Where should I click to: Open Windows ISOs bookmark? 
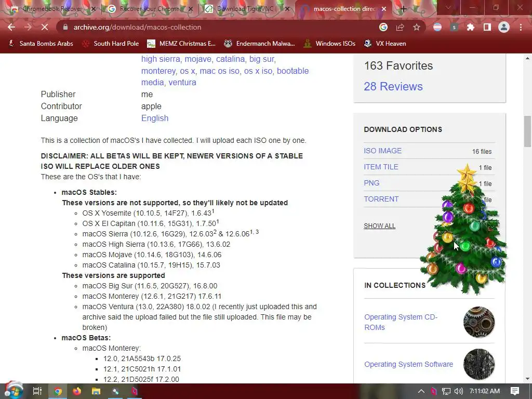pos(329,44)
